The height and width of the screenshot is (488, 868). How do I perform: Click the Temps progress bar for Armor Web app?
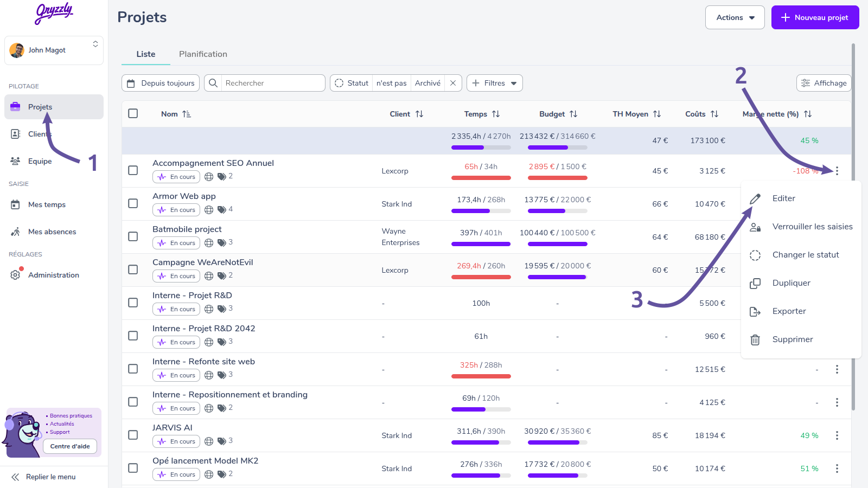(481, 211)
